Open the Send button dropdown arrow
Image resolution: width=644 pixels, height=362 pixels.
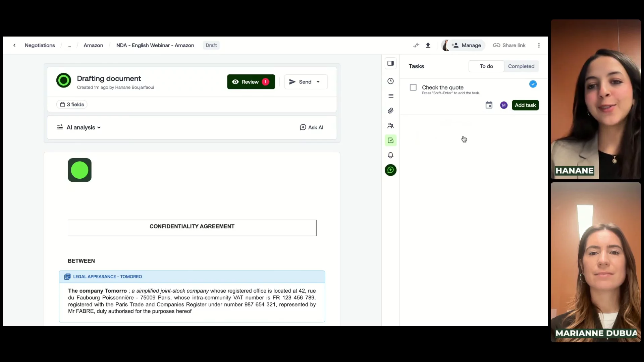tap(318, 82)
